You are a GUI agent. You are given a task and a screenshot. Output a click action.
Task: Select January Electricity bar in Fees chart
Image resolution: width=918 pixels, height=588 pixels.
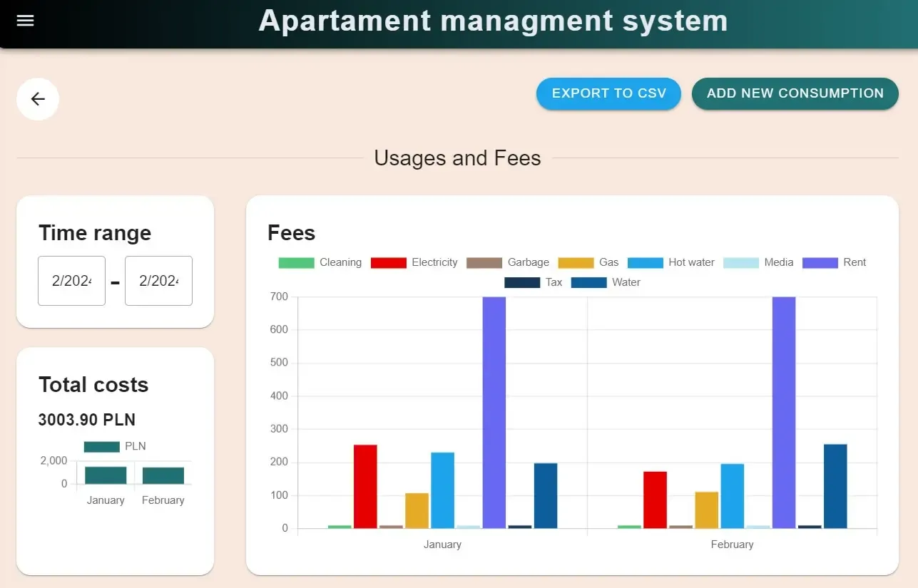(x=365, y=487)
